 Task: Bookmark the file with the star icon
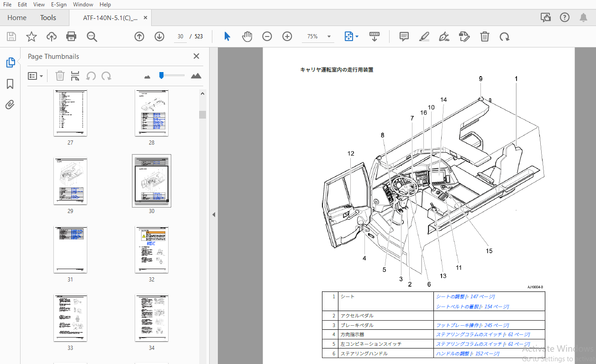32,36
